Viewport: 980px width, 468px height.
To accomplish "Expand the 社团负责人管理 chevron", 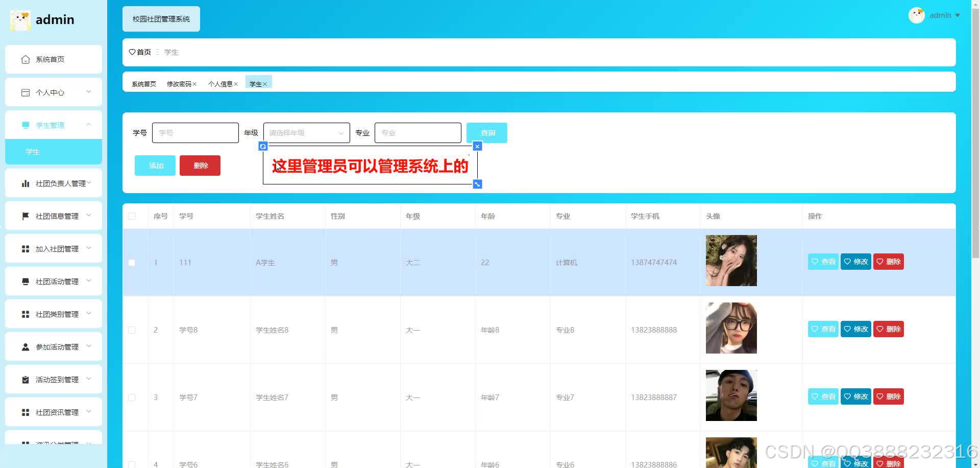I will pyautogui.click(x=89, y=183).
